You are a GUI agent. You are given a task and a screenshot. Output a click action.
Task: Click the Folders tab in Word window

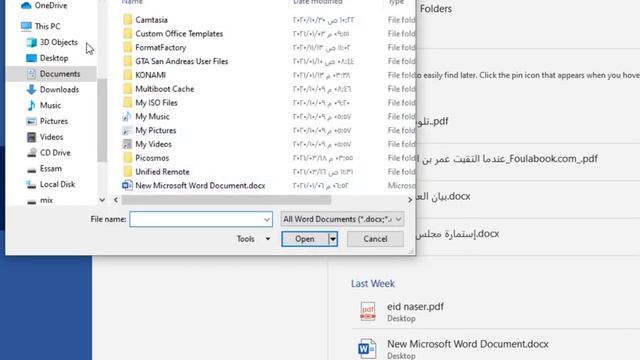tap(436, 9)
